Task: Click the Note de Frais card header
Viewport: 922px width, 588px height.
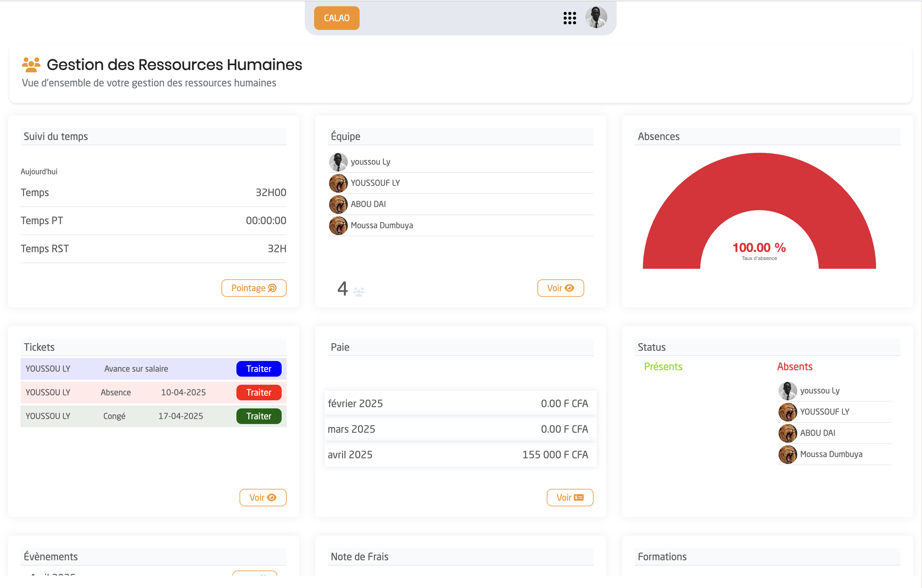Action: coord(460,557)
